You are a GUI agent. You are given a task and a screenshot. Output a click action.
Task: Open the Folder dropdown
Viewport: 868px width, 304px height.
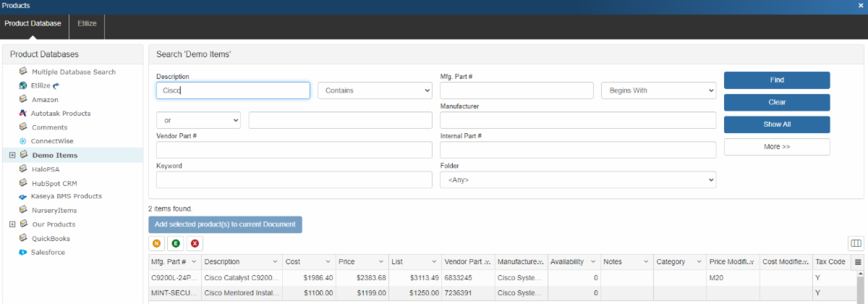pyautogui.click(x=577, y=180)
